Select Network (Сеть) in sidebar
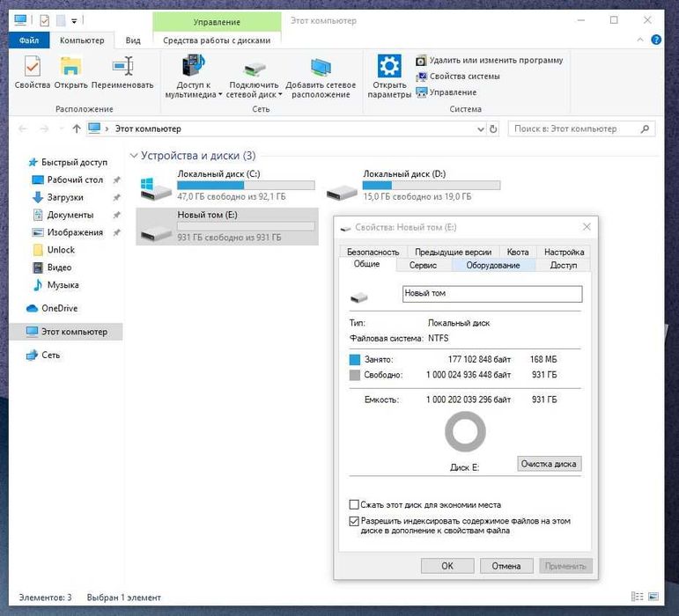Image resolution: width=679 pixels, height=616 pixels. click(43, 356)
